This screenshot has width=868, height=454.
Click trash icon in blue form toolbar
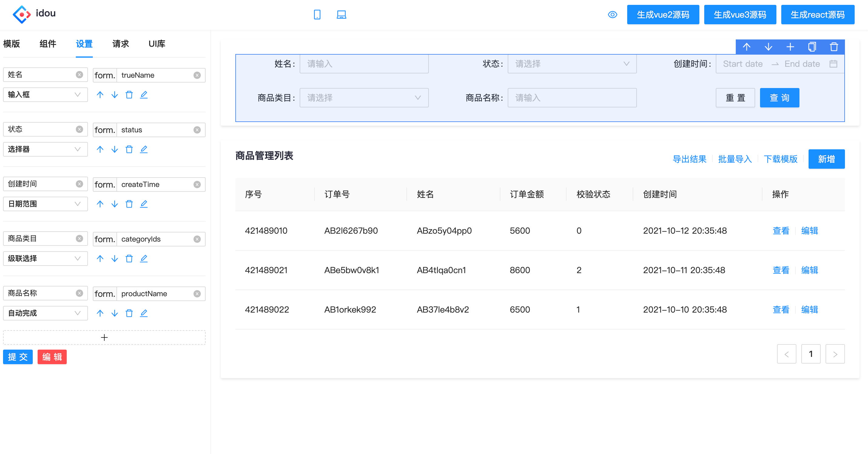(x=834, y=46)
